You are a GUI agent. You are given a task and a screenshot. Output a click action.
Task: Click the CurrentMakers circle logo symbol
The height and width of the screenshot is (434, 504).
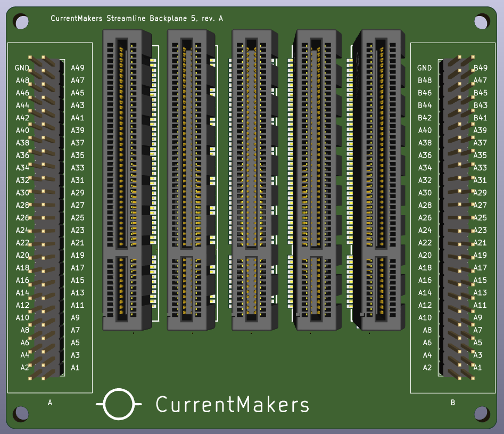[119, 404]
